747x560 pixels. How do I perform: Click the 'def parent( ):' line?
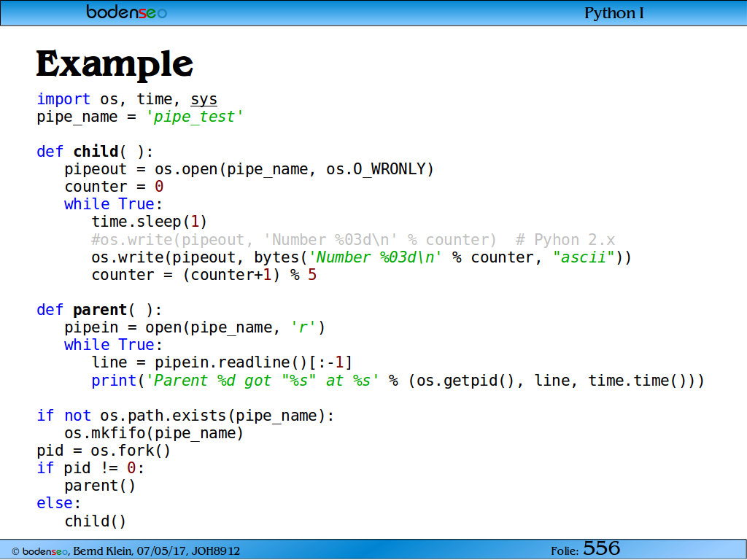pyautogui.click(x=99, y=310)
